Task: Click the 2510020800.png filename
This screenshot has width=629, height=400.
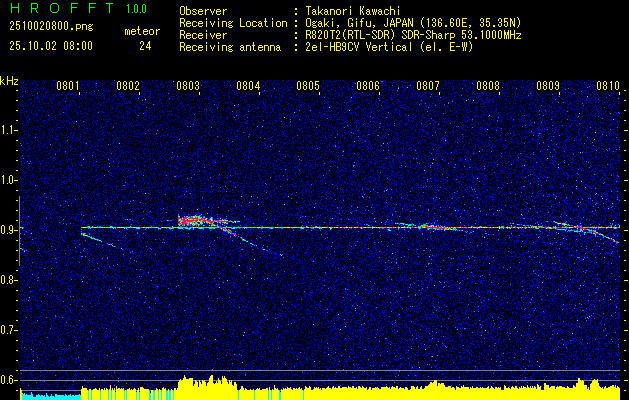Action: [x=51, y=27]
